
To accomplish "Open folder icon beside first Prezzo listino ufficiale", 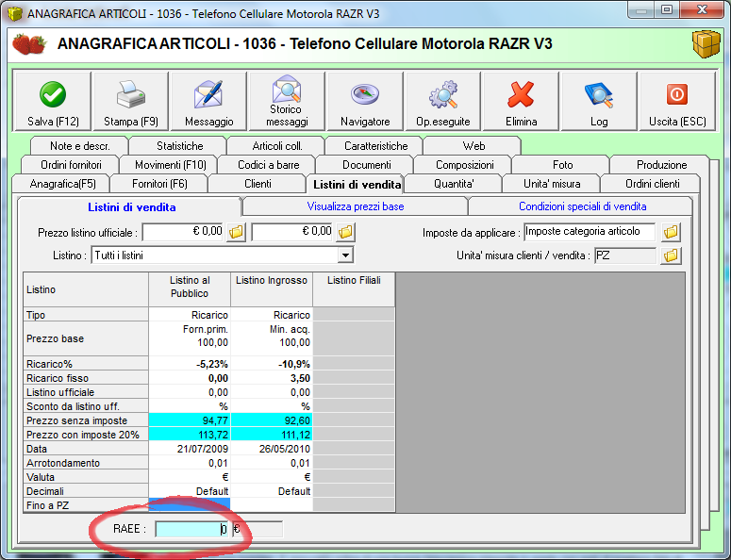I will [237, 232].
